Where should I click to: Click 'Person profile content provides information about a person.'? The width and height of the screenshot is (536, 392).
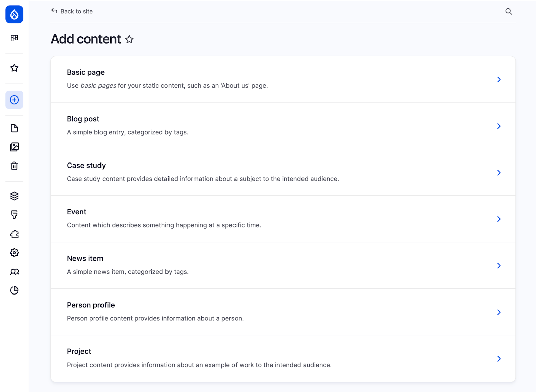[155, 319]
